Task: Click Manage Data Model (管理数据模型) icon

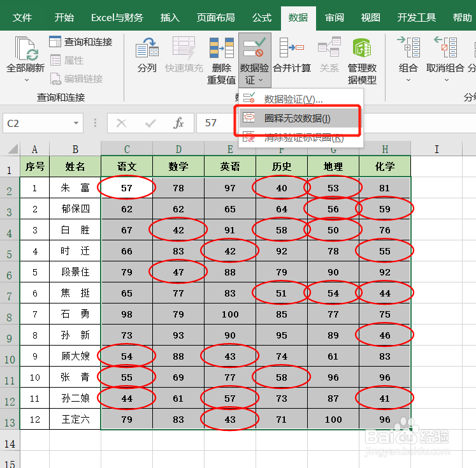Action: tap(362, 48)
